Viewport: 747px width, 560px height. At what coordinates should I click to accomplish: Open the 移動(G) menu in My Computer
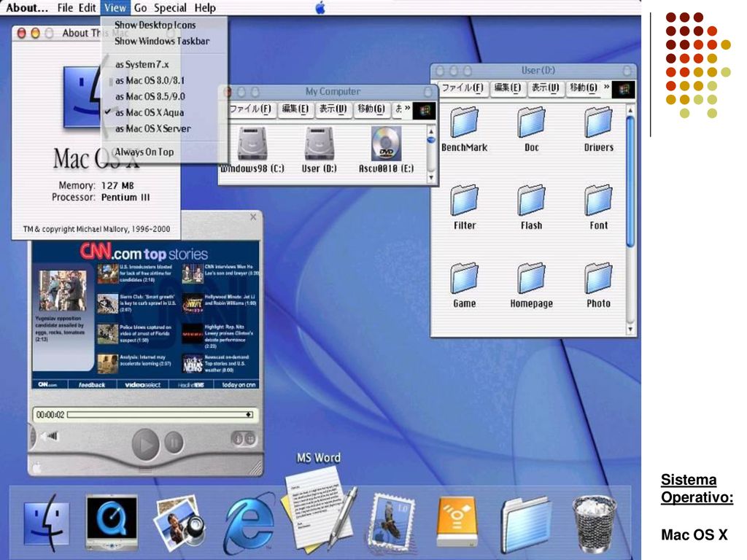[371, 109]
